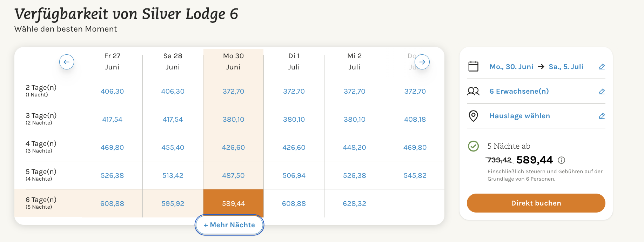This screenshot has width=644, height=242.
Task: Click Direkt buchen button
Action: (536, 203)
